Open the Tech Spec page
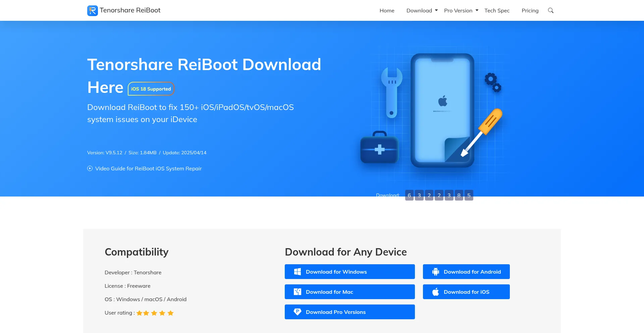Screen dimensions: 644x333 pyautogui.click(x=497, y=10)
